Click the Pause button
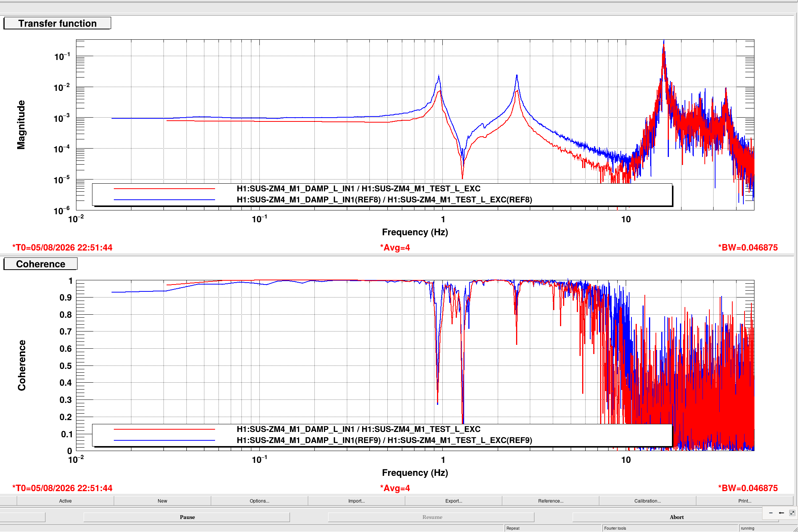 [187, 517]
